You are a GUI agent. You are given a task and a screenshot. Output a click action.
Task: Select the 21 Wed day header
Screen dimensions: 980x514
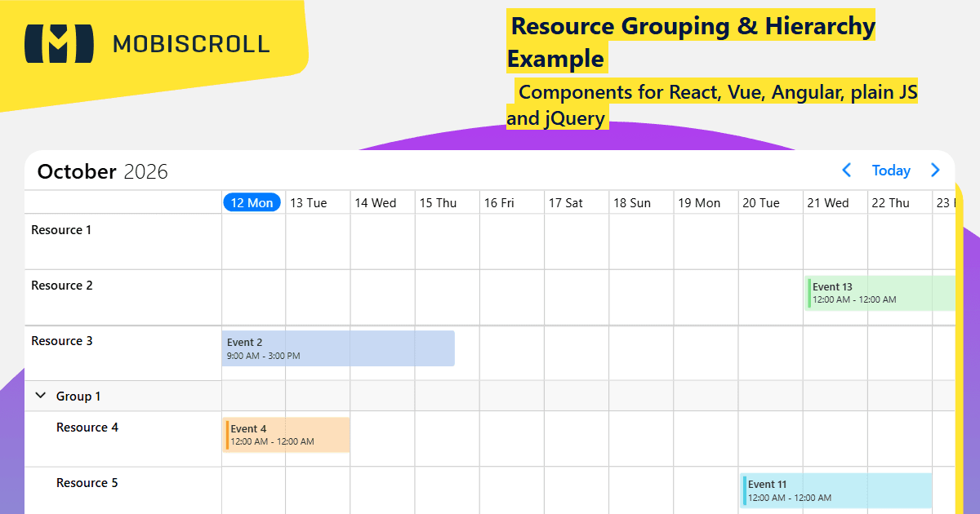tap(828, 203)
